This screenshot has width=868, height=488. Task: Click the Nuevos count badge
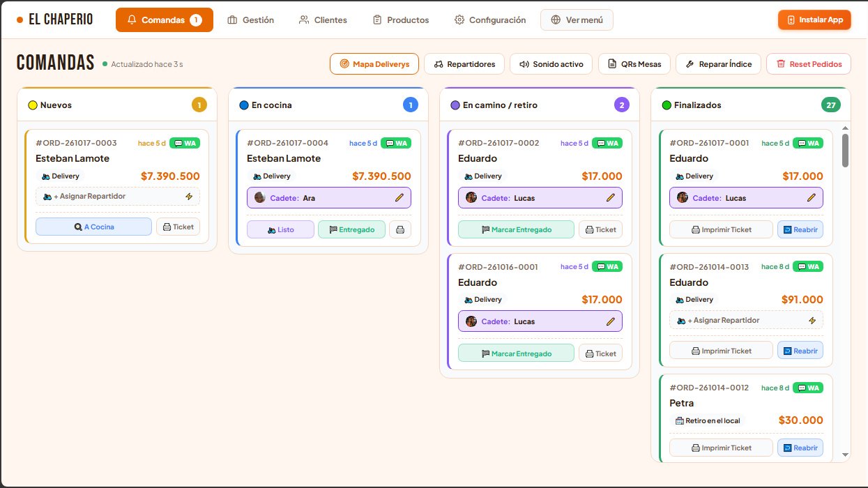[199, 105]
